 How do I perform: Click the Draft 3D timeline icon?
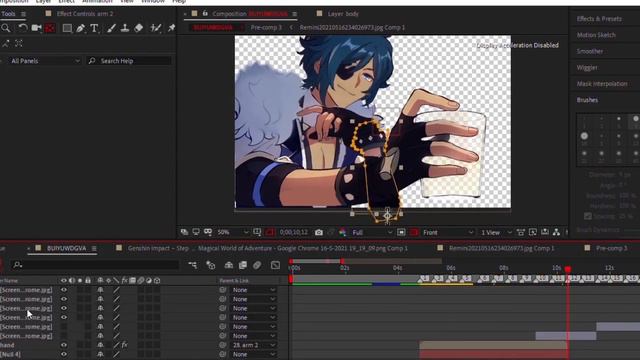pyautogui.click(x=211, y=265)
